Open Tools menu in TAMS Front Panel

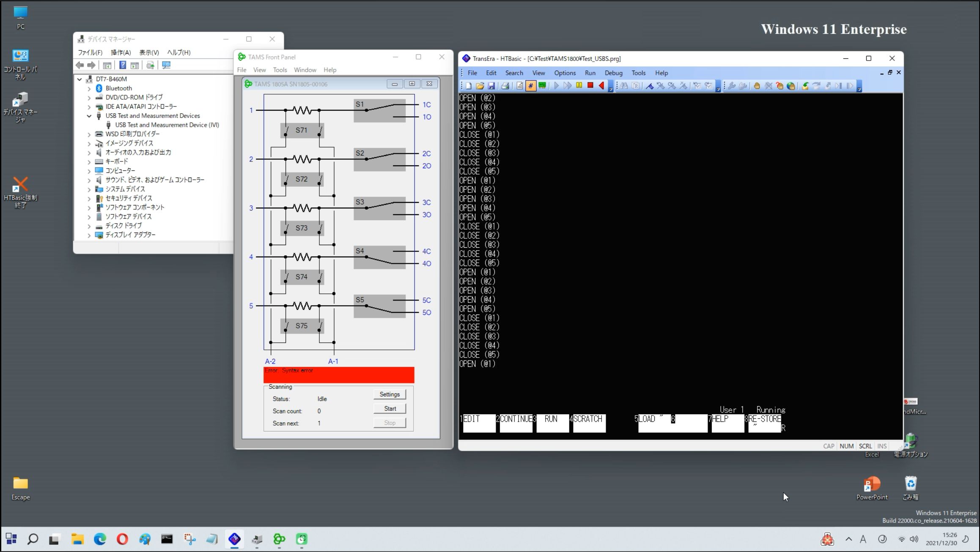coord(280,70)
